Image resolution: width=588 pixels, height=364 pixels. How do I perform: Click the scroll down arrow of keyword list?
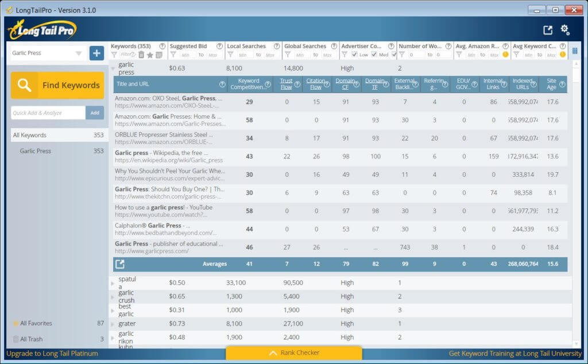coord(576,343)
